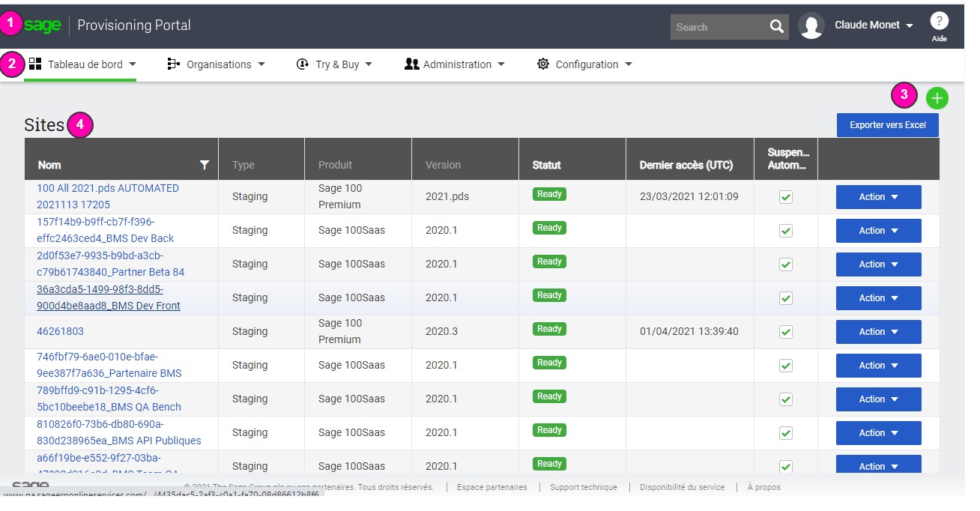Toggle suspension checkbox for BMS QA Bench row
980x511 pixels.
click(786, 399)
